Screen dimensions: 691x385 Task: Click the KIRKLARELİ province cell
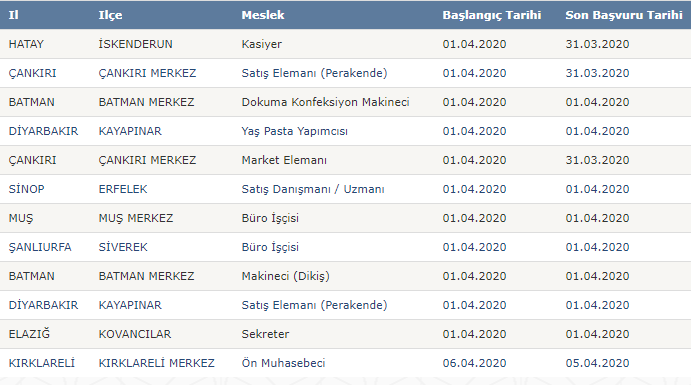[42, 363]
